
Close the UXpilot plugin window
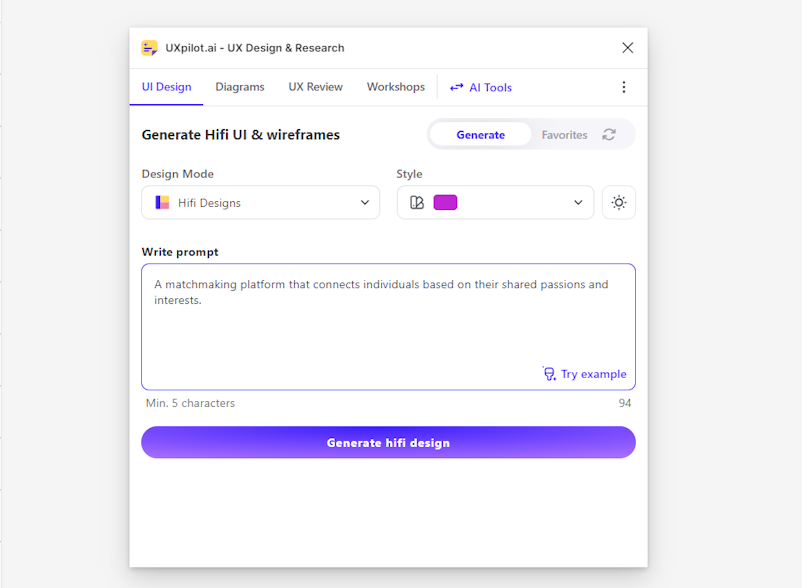[628, 48]
